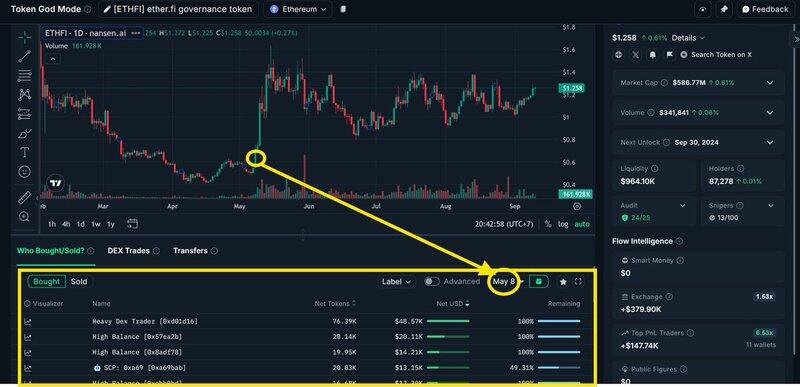This screenshot has height=387, width=800.
Task: Select the 4h timeframe
Action: 66,224
